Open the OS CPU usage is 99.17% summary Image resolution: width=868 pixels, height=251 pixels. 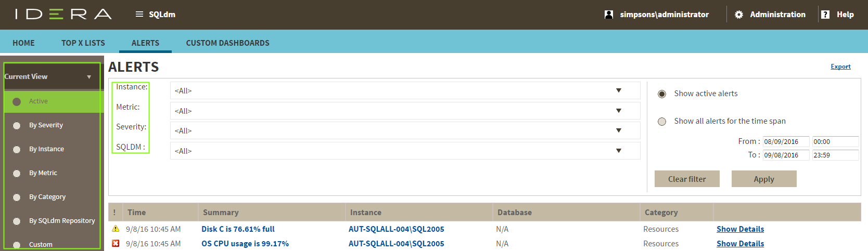pyautogui.click(x=245, y=243)
